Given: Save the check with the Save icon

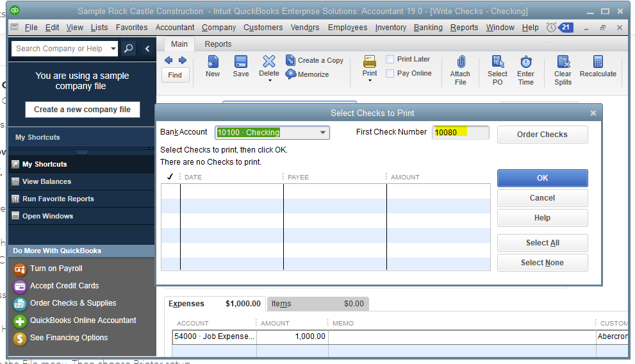Looking at the screenshot, I should [240, 62].
